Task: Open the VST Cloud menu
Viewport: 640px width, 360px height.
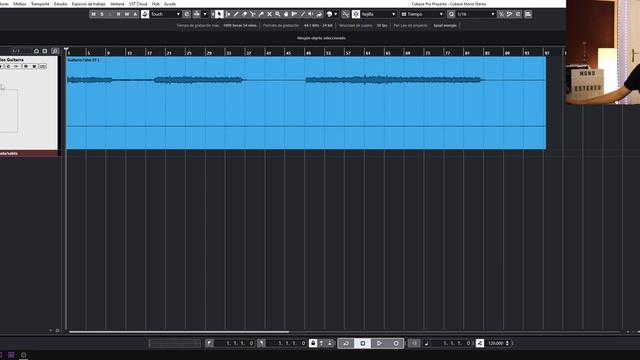Action: (x=138, y=4)
